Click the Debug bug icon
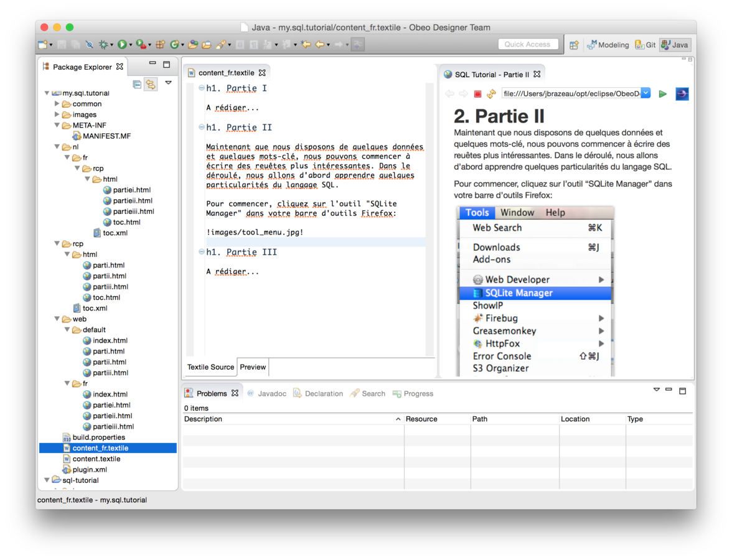The height and width of the screenshot is (560, 732). click(103, 44)
